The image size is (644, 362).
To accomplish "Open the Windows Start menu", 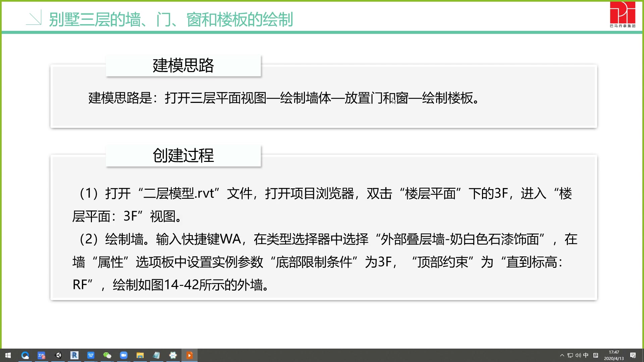I will click(8, 355).
